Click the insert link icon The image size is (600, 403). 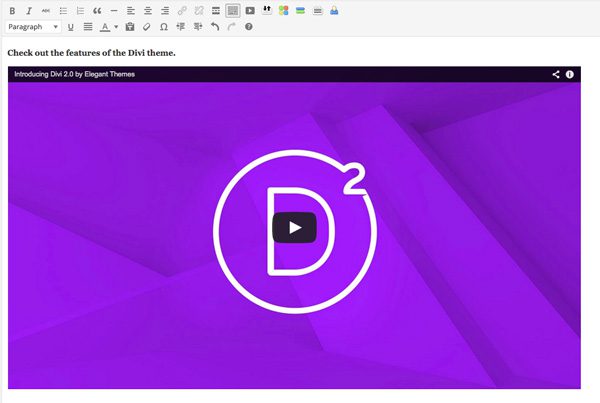tap(182, 11)
